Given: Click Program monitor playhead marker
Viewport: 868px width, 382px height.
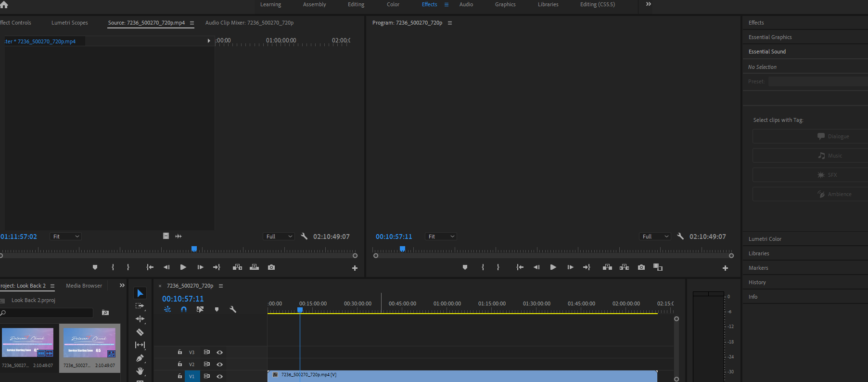Looking at the screenshot, I should 403,249.
